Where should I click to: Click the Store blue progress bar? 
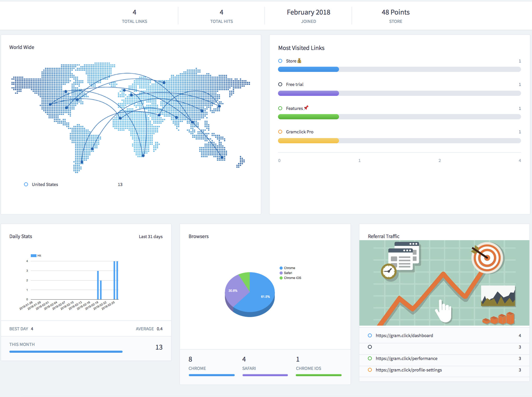(309, 69)
